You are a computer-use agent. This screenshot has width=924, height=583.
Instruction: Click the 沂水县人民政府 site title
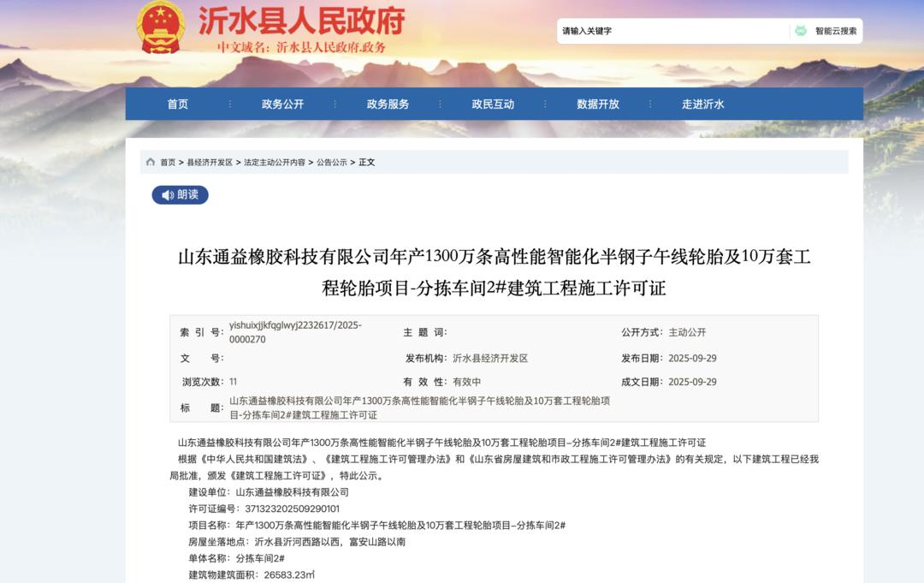tap(301, 21)
